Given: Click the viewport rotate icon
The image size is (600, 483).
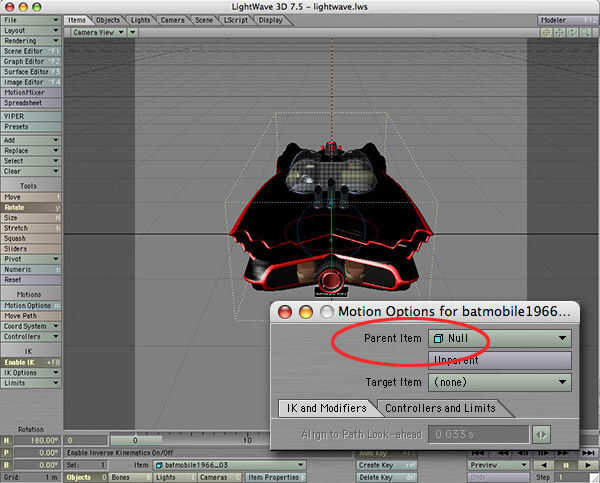Looking at the screenshot, I should click(572, 33).
